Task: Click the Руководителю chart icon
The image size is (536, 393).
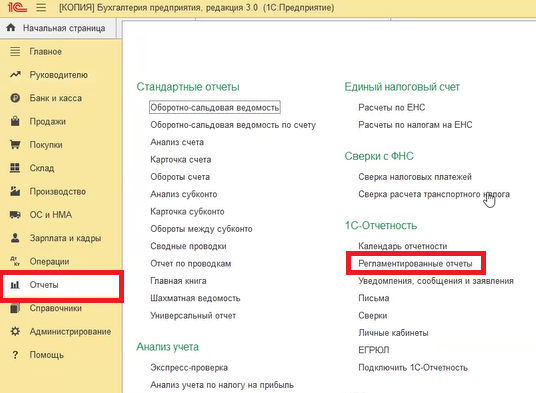Action: pos(15,74)
